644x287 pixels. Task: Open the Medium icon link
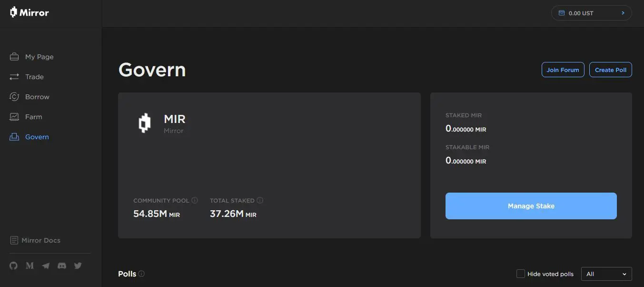(x=30, y=266)
